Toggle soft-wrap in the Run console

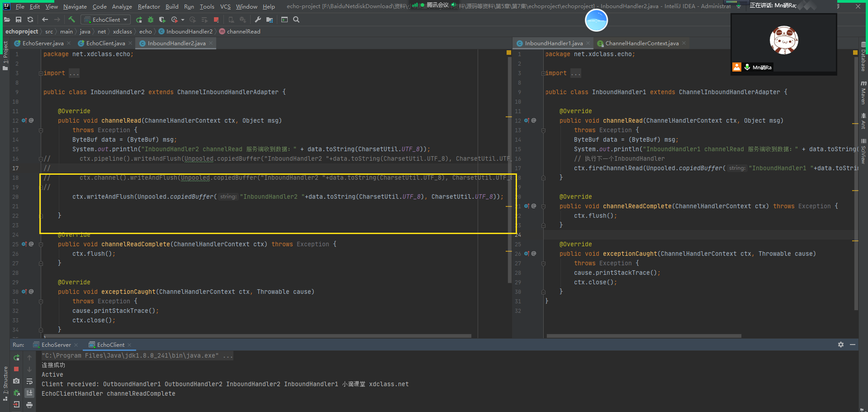29,381
